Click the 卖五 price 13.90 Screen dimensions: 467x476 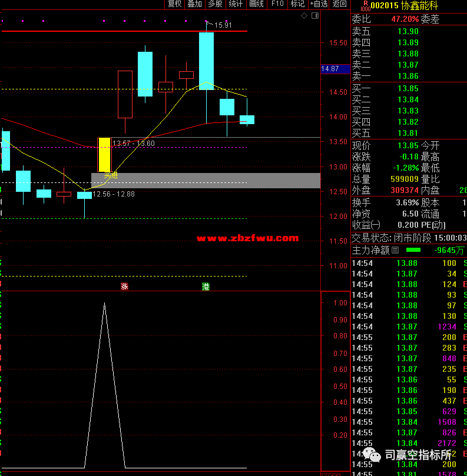tap(408, 31)
